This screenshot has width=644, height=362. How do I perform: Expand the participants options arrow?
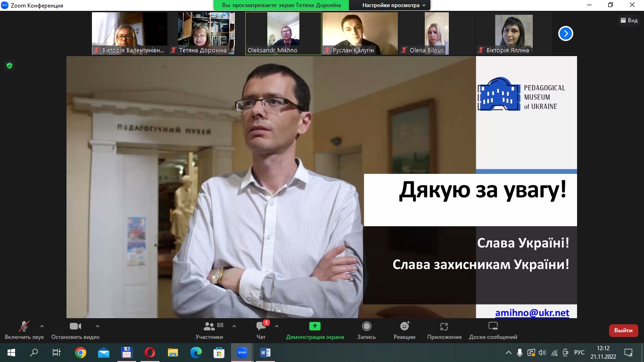pos(234,326)
